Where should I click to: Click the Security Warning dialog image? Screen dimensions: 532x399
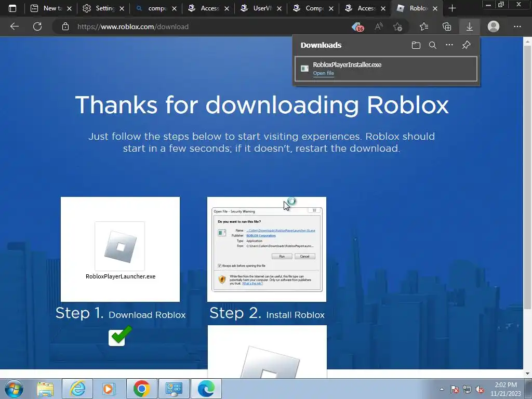pos(267,249)
